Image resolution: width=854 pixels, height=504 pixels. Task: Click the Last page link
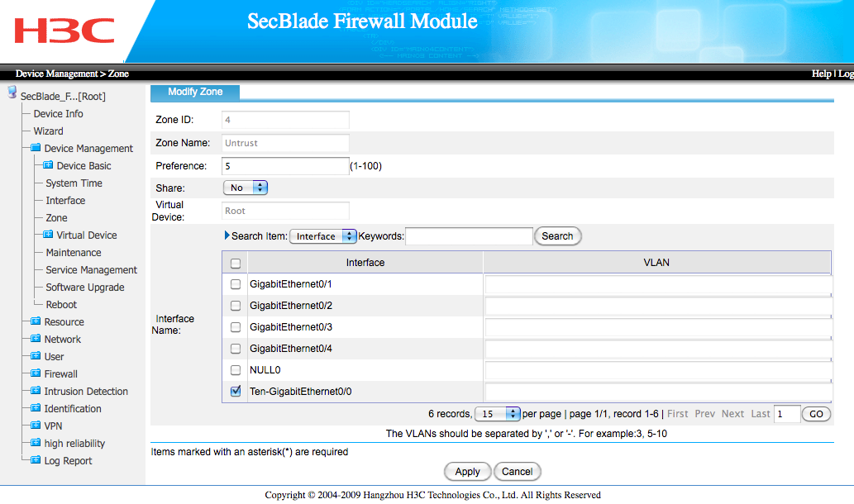tap(761, 414)
